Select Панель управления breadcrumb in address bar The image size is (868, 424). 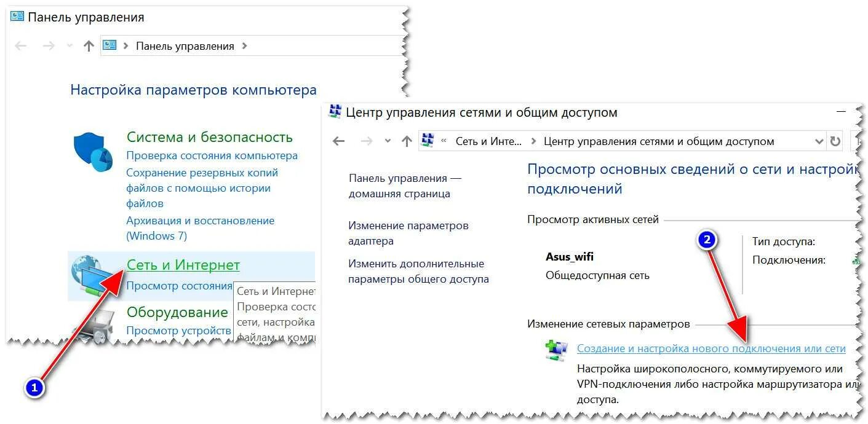click(x=185, y=46)
